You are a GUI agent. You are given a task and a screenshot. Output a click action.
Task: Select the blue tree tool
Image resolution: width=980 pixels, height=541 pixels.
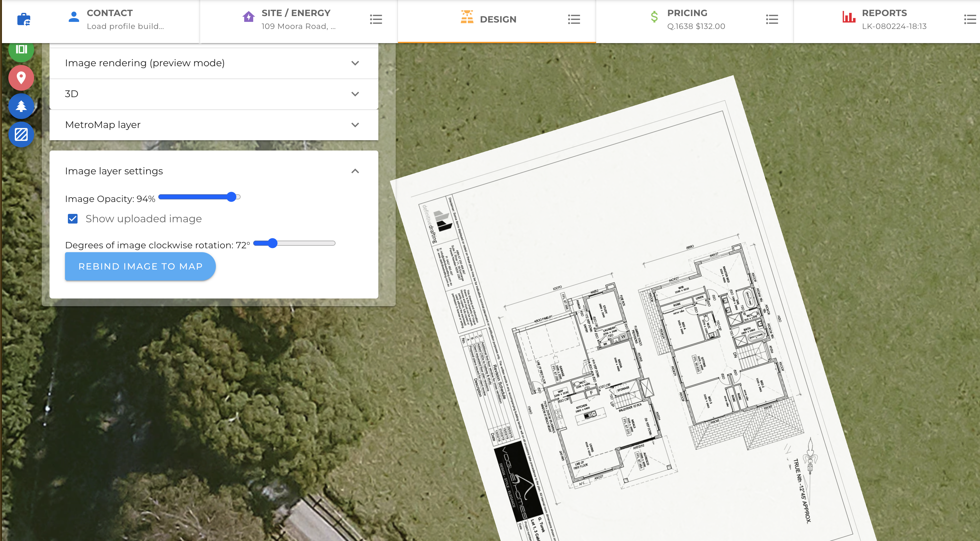(x=21, y=106)
